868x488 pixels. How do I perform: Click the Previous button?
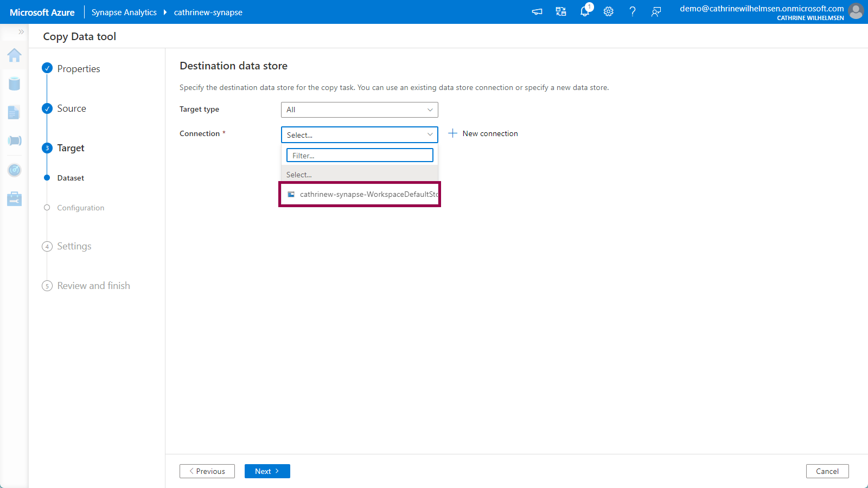pyautogui.click(x=207, y=471)
